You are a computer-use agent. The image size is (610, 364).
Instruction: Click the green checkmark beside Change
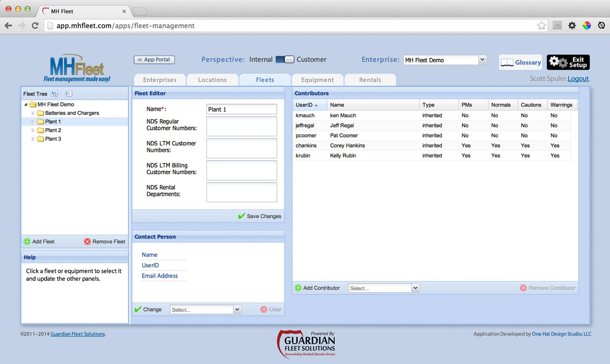[x=138, y=309]
